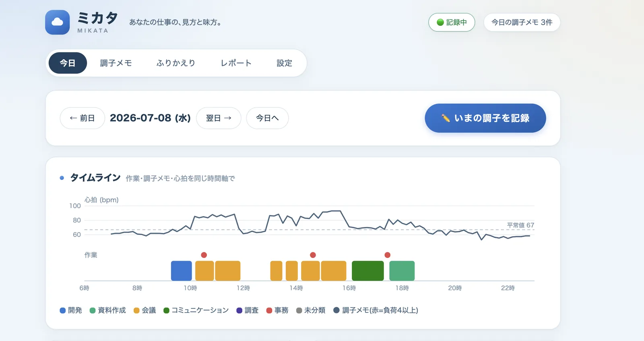
Task: Click red memo dot before 18時
Action: (388, 255)
